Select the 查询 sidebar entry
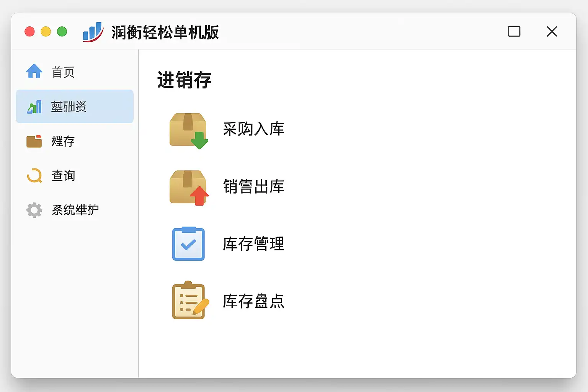 tap(75, 176)
